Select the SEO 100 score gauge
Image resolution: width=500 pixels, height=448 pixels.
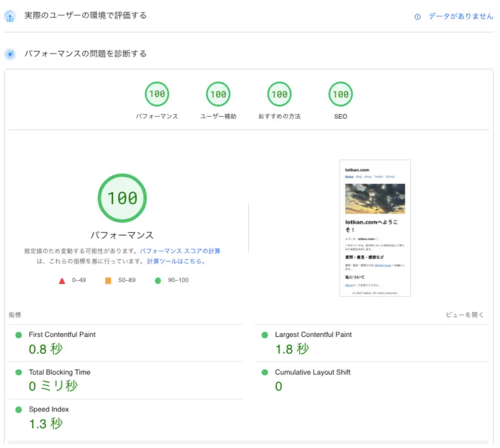341,94
